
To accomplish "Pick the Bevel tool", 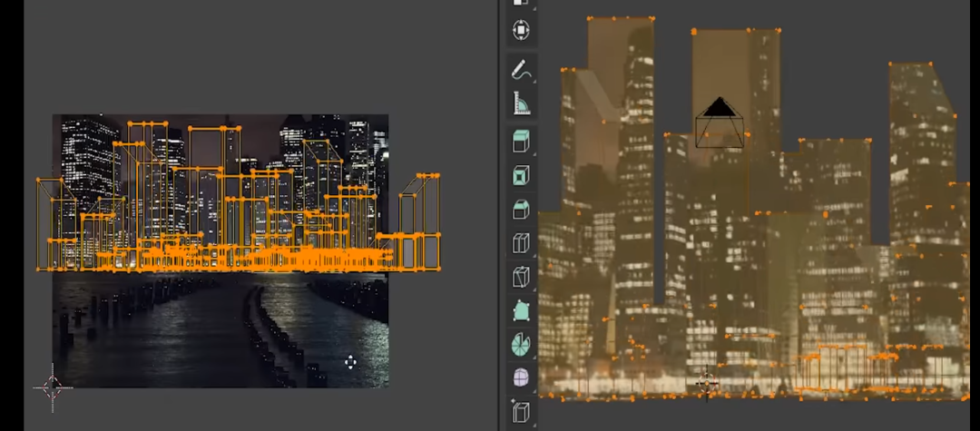I will 520,210.
